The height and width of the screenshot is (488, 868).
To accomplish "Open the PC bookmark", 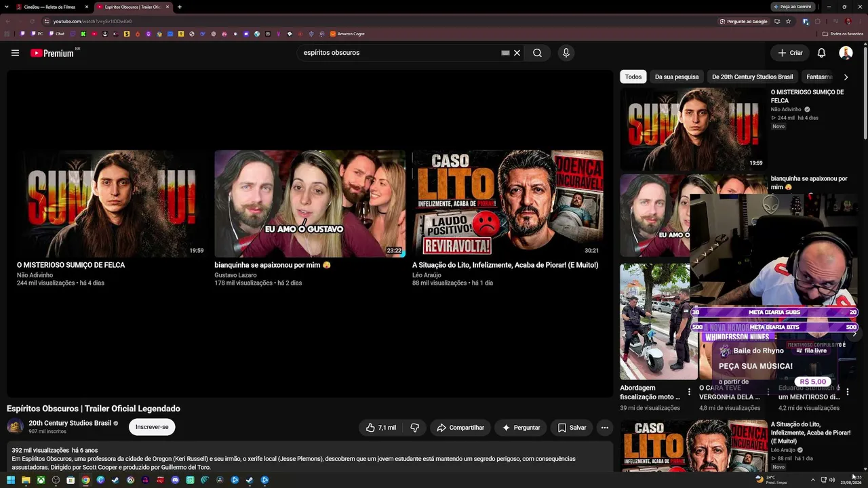I will 37,34.
